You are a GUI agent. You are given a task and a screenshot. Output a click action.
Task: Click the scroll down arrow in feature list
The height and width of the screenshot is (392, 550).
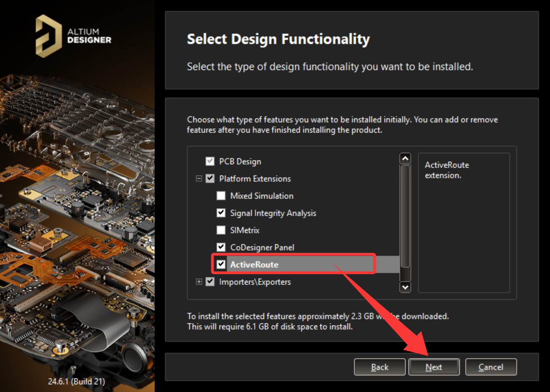tap(405, 287)
